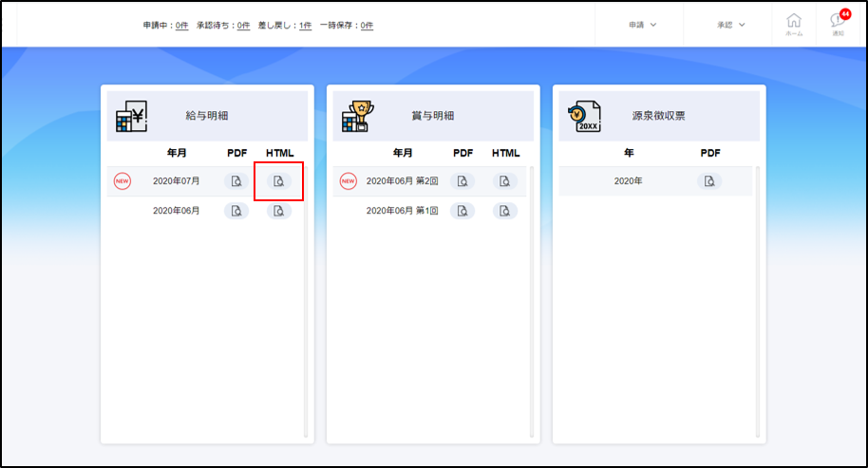
Task: Expand the 承認 dropdown menu
Action: (730, 25)
